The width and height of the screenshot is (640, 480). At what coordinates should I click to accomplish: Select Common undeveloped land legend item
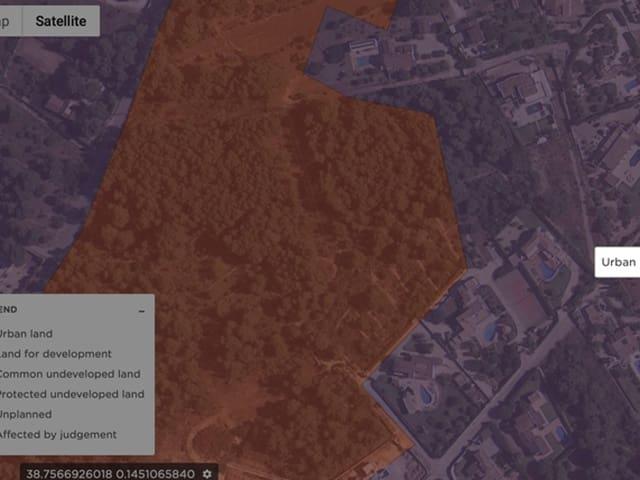click(x=70, y=374)
